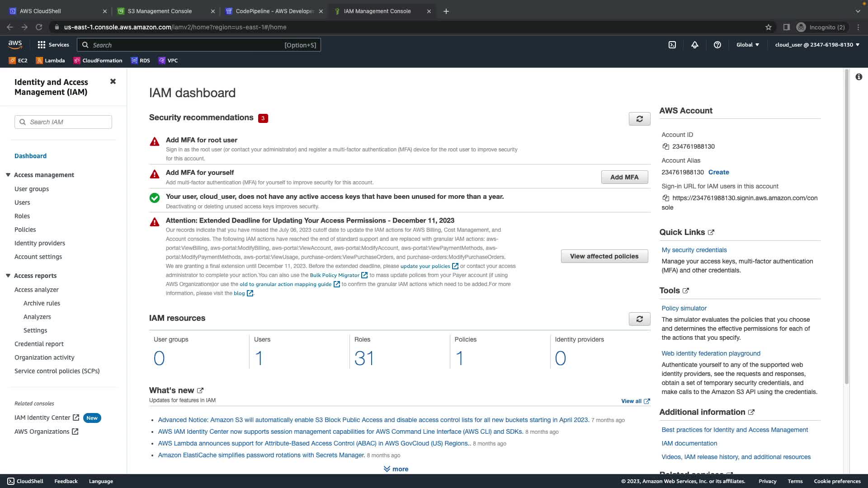
Task: Click View affected policies button
Action: (x=604, y=256)
